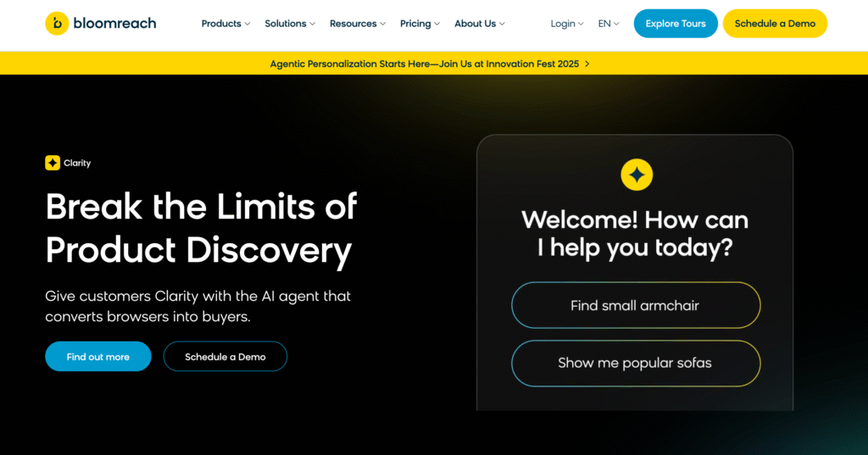Click the chevron next to Resources
The height and width of the screenshot is (455, 868).
click(382, 25)
